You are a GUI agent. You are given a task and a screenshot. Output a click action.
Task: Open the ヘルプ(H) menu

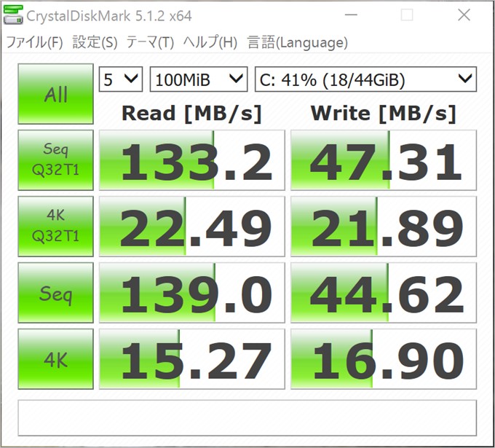click(x=210, y=42)
